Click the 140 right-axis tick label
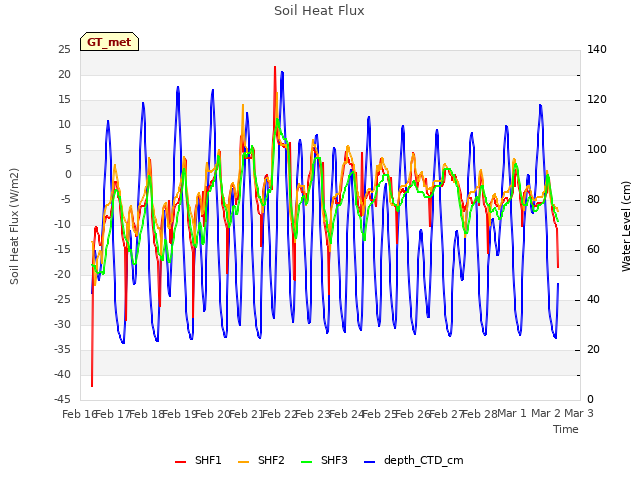Image resolution: width=640 pixels, height=480 pixels. (597, 49)
